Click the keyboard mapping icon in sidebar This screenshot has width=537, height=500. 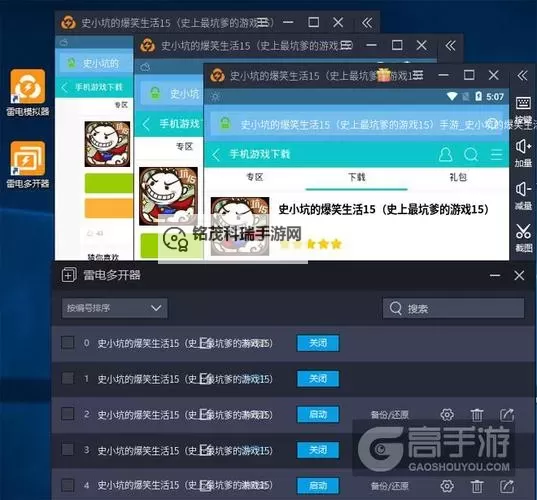click(523, 103)
